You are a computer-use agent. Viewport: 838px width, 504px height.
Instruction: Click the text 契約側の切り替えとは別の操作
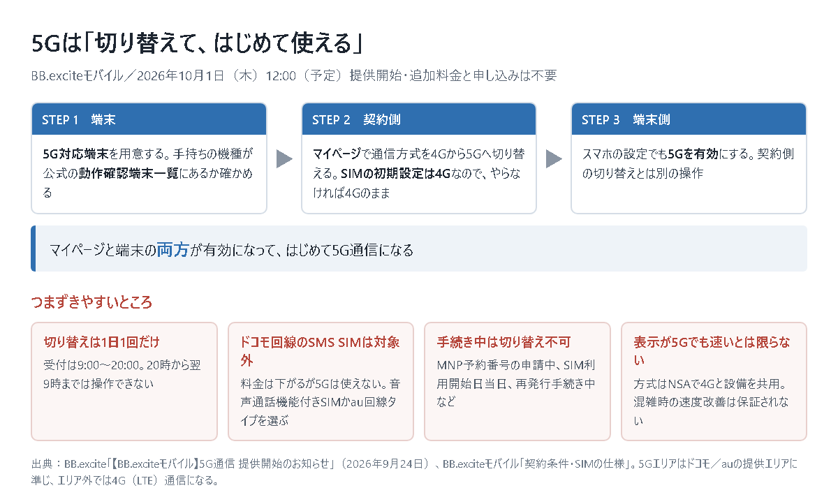pyautogui.click(x=689, y=163)
